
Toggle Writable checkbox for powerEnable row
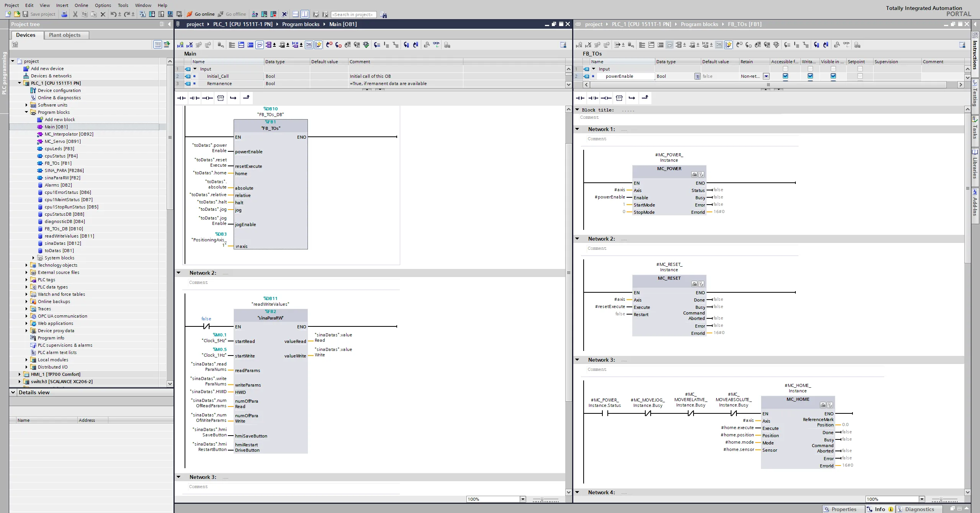click(810, 76)
